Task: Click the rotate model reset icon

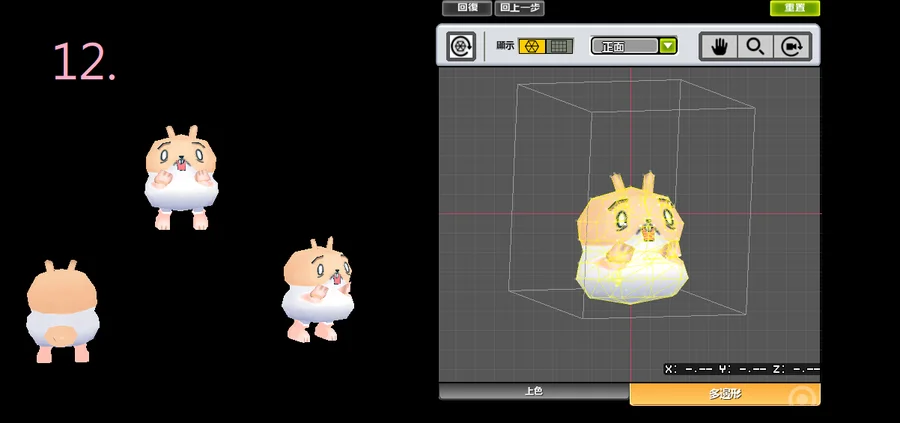Action: click(461, 46)
